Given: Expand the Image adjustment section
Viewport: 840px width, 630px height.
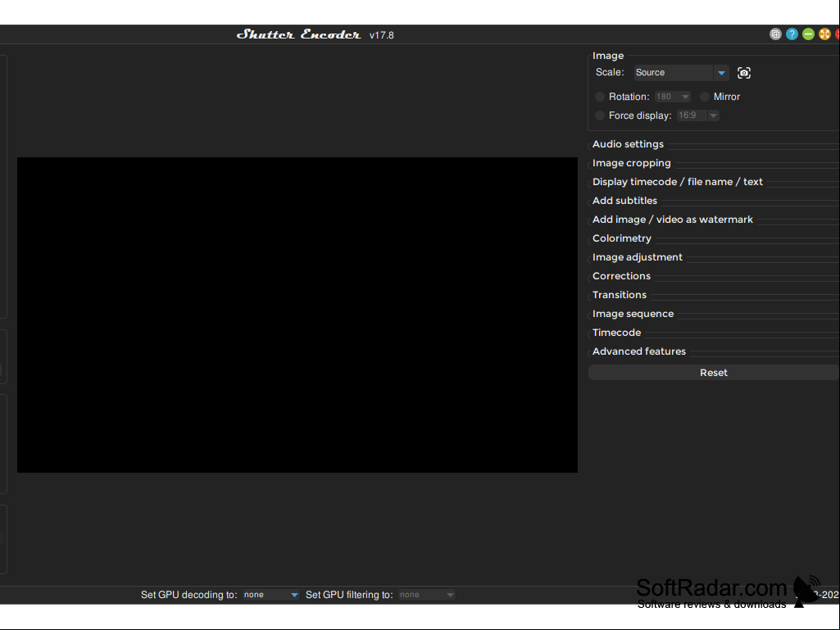Looking at the screenshot, I should click(638, 257).
